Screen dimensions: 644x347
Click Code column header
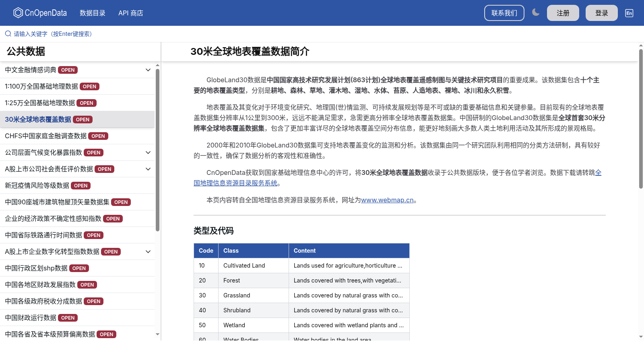click(206, 251)
